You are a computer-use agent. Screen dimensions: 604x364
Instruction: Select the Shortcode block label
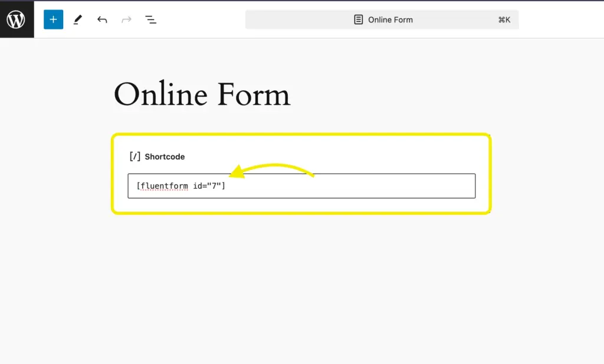165,156
